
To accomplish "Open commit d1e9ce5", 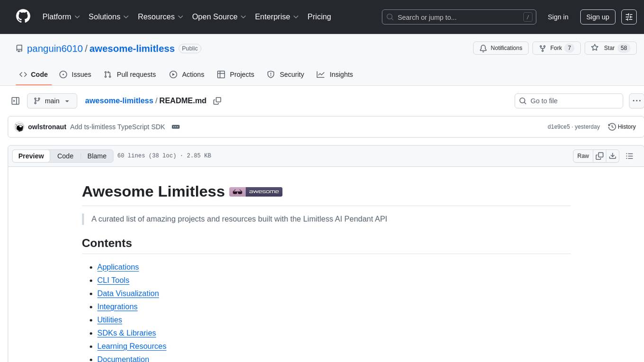I will coord(559,127).
